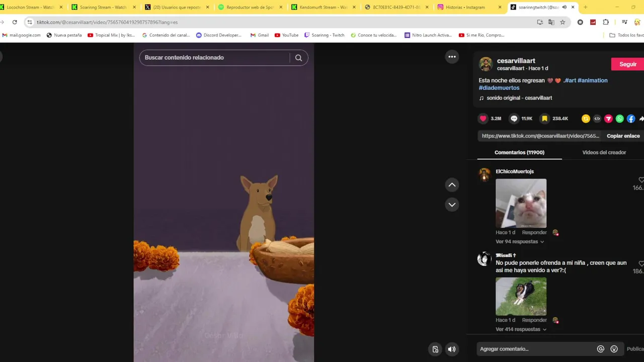This screenshot has width=644, height=362.
Task: Switch to Videos del creador tab
Action: (x=604, y=152)
